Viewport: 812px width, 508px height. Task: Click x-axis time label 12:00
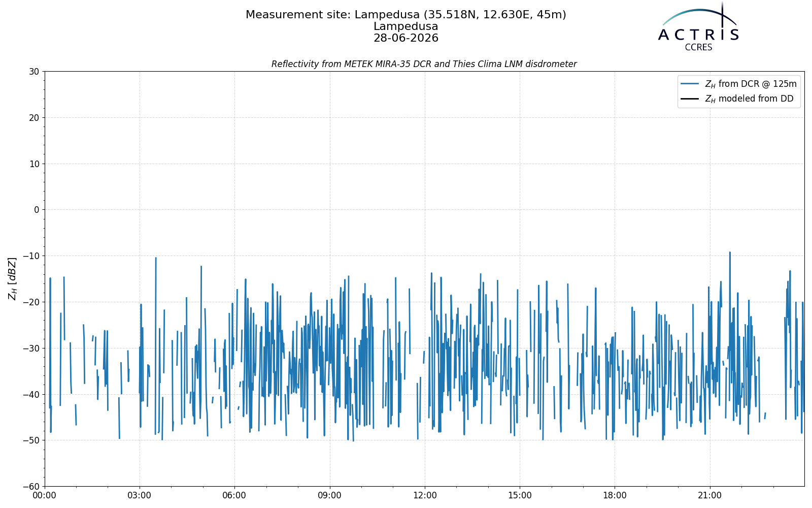coord(425,495)
